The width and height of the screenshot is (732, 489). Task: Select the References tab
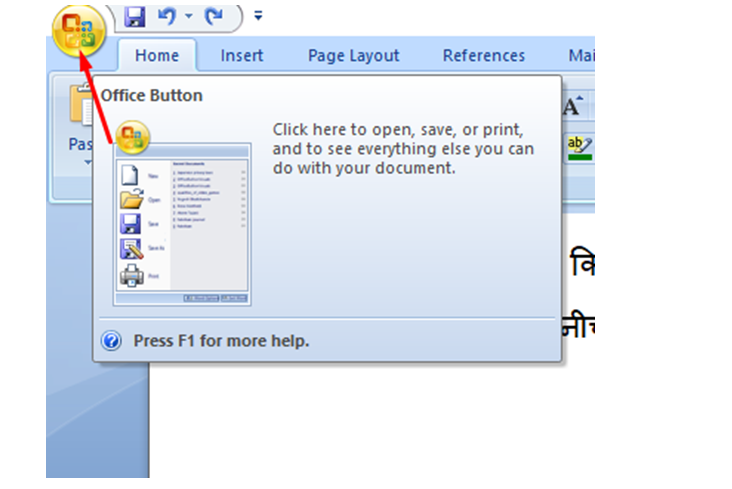(484, 56)
